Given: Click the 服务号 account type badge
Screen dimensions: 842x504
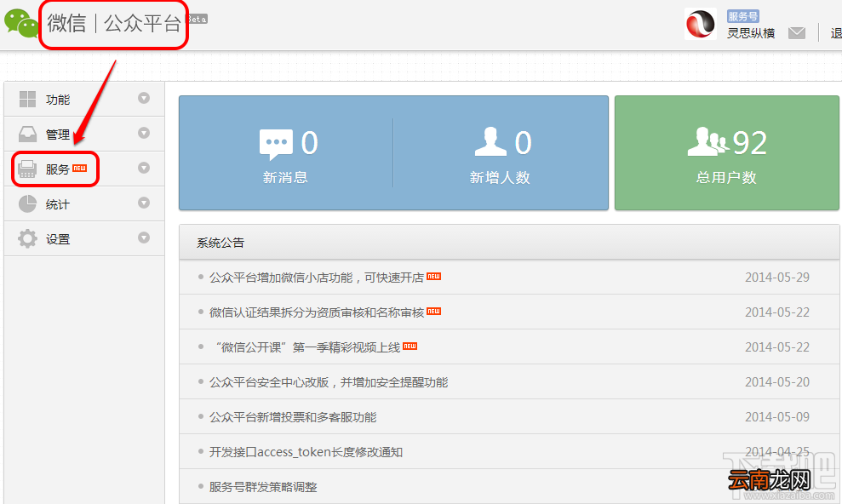Looking at the screenshot, I should pos(742,16).
